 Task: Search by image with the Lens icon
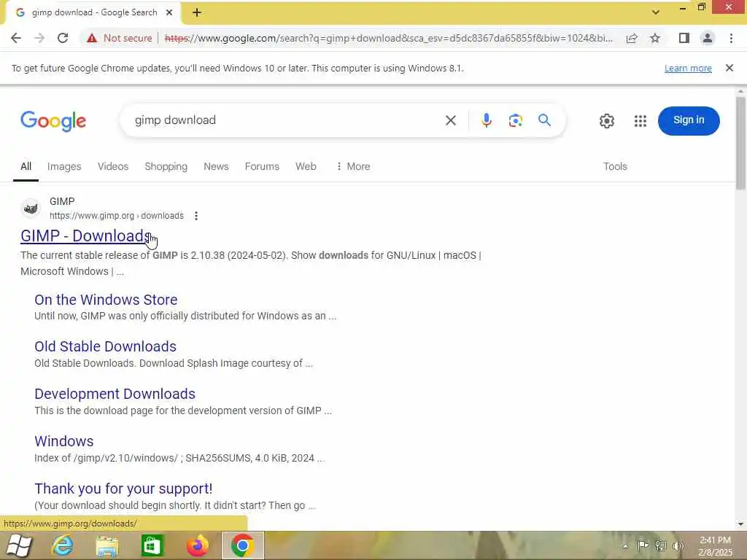[516, 120]
